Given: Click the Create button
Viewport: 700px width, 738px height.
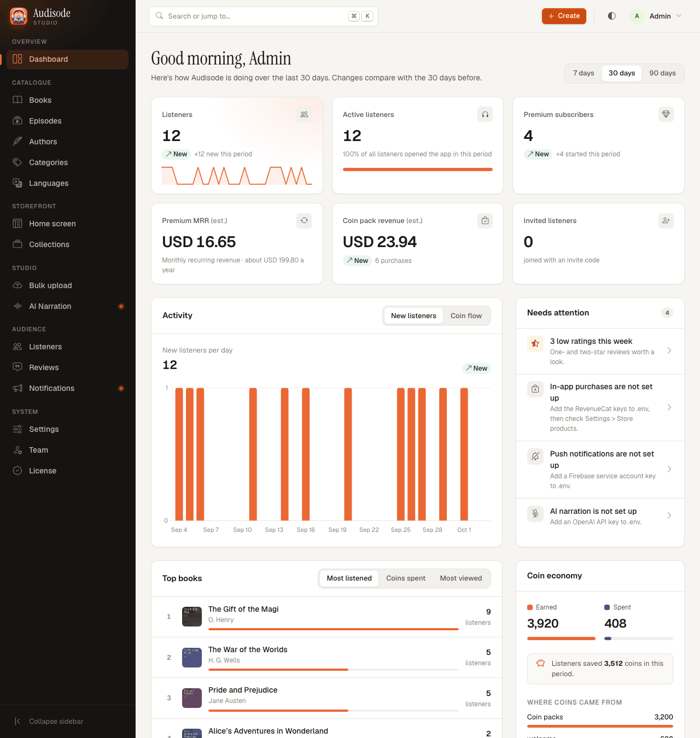Looking at the screenshot, I should tap(564, 16).
